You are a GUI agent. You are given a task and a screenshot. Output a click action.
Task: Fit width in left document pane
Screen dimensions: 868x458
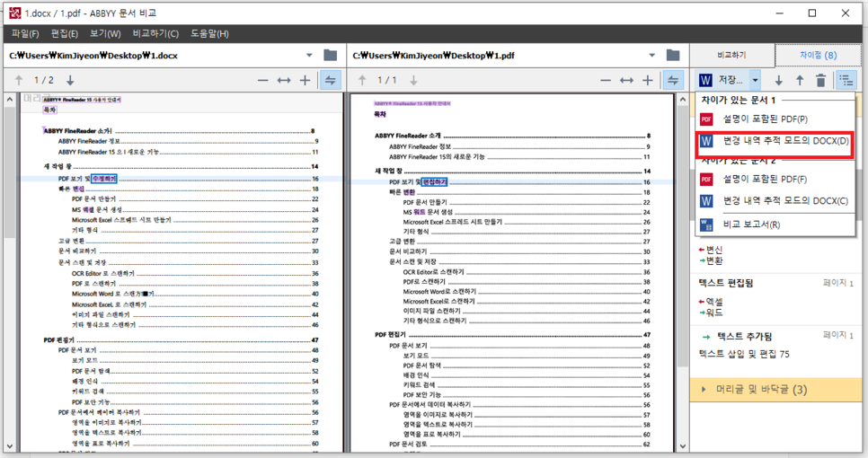tap(284, 80)
